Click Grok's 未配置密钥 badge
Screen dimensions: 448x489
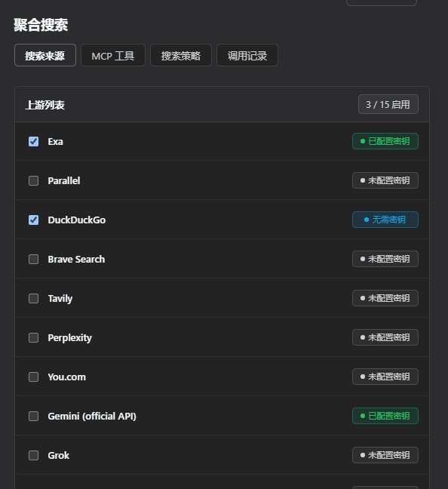coord(385,455)
